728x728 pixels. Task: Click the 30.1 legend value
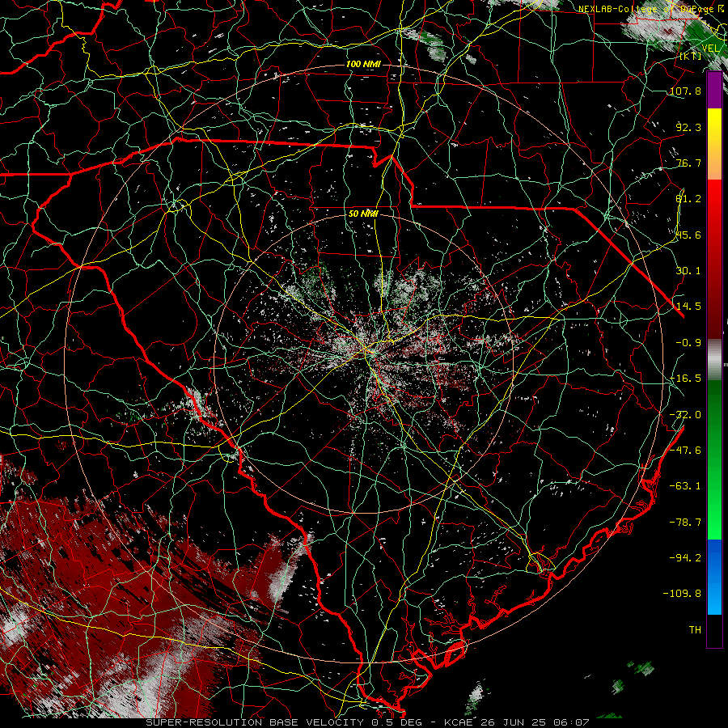pos(688,271)
